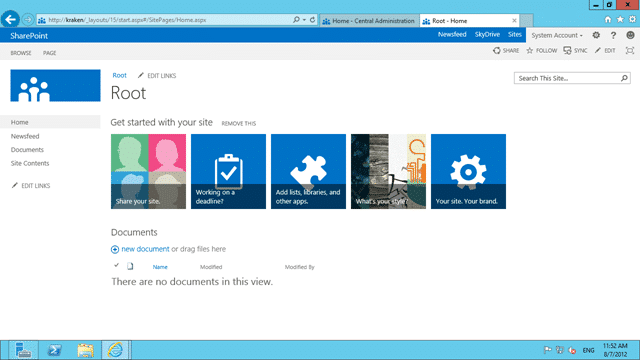Click EDIT LINKS next to Root

tap(157, 76)
